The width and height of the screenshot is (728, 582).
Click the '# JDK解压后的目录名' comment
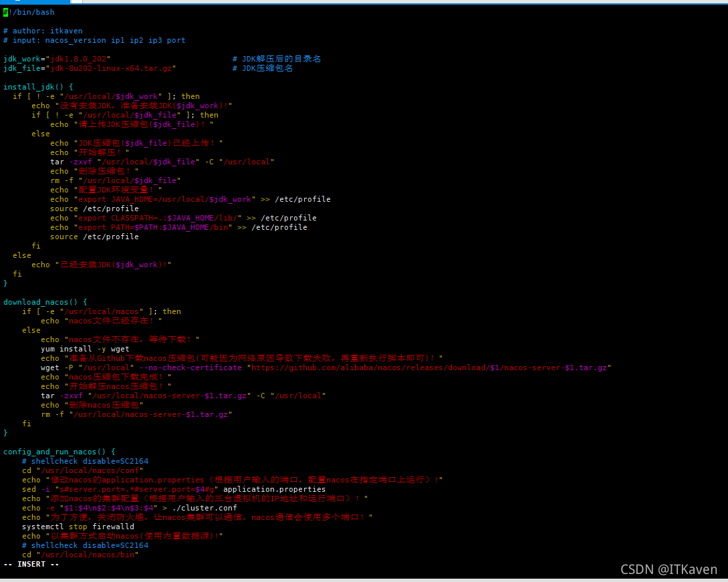(x=277, y=59)
